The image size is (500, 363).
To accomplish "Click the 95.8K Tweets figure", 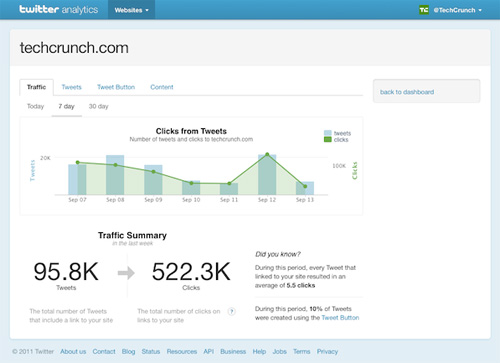I will (66, 272).
